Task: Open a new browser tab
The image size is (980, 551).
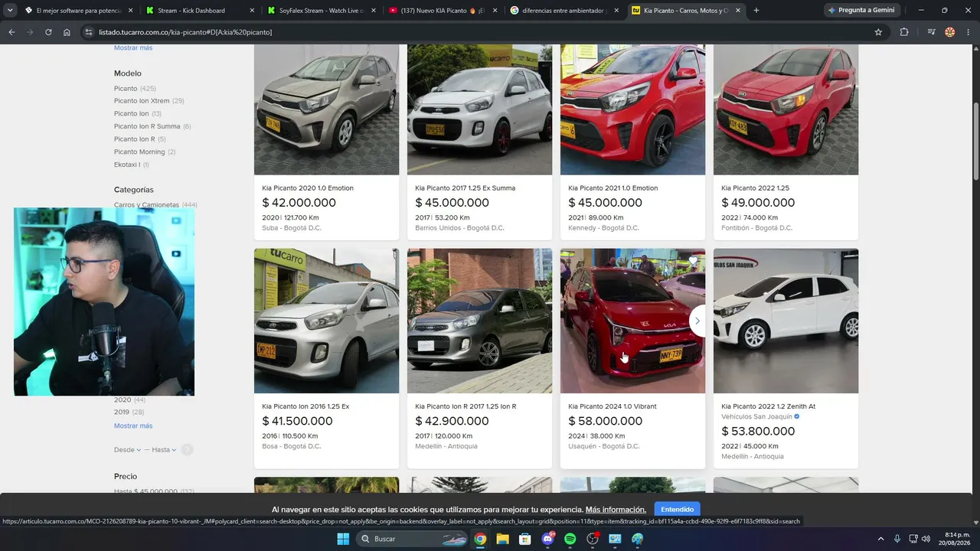Action: 756,11
